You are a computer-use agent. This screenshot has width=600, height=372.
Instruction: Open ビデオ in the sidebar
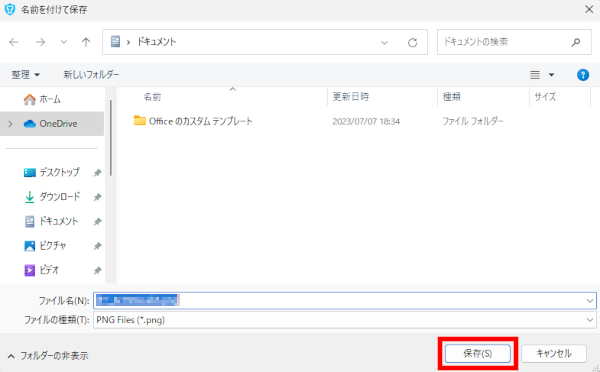click(42, 270)
